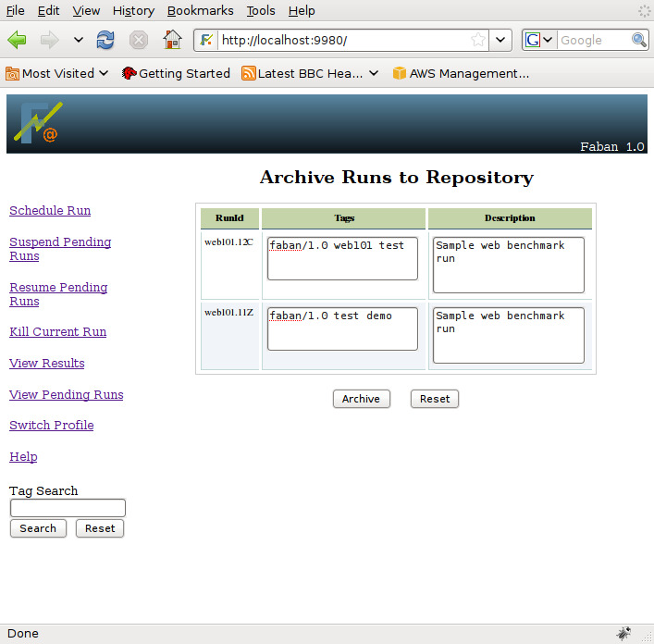Click the RSS icon of BBC bookmark
This screenshot has width=654, height=644.
249,73
